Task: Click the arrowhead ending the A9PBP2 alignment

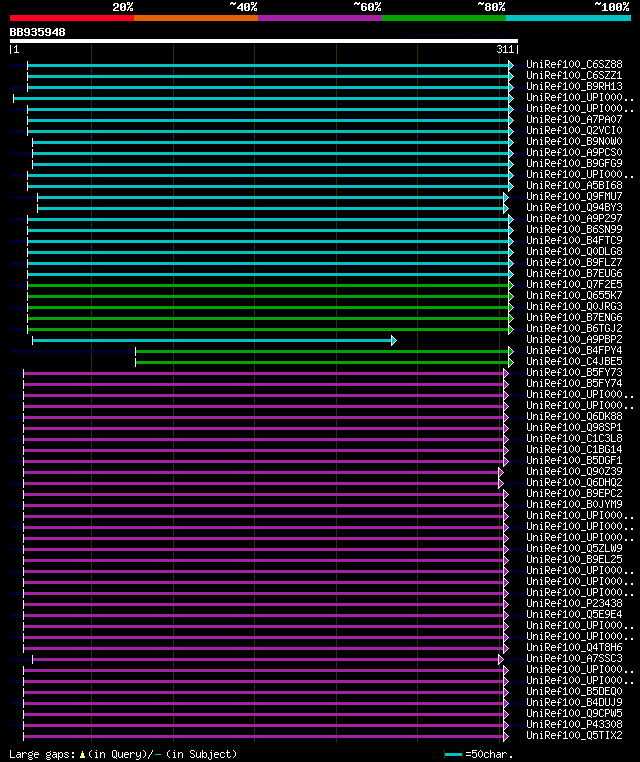Action: pos(394,341)
